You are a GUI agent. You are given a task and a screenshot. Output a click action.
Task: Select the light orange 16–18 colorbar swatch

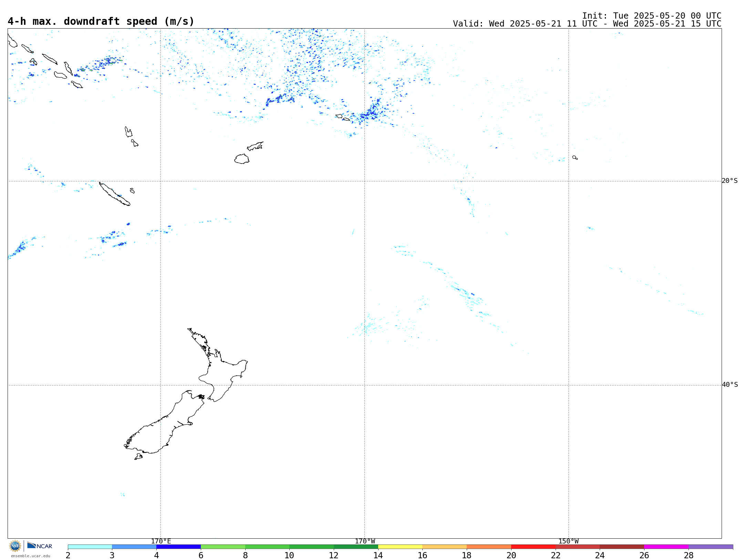coord(445,547)
